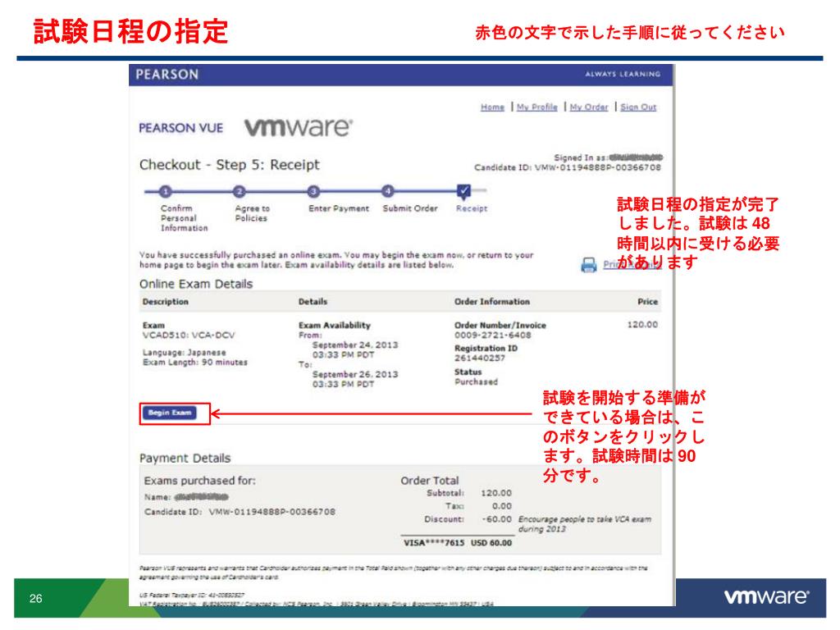Click step 2 circle Agree to Policies
Image resolution: width=840 pixels, height=630 pixels.
(x=240, y=191)
